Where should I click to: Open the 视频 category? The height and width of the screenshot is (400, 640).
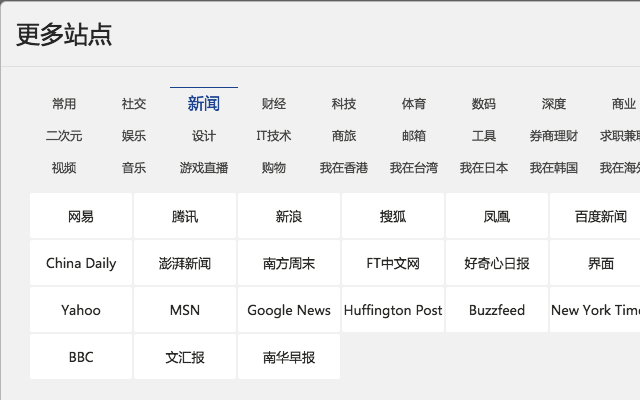click(x=64, y=168)
